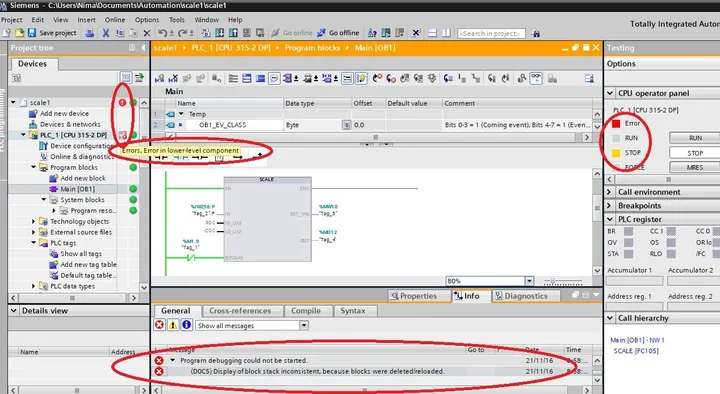
Task: Open the Online menu
Action: click(115, 20)
